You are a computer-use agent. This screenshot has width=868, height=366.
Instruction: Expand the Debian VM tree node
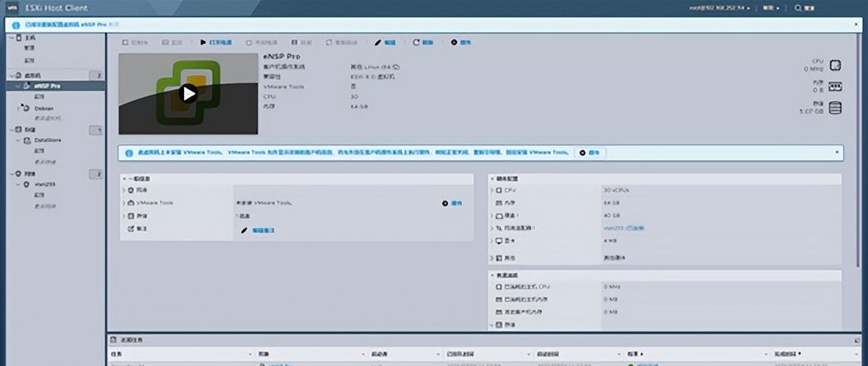pyautogui.click(x=19, y=108)
